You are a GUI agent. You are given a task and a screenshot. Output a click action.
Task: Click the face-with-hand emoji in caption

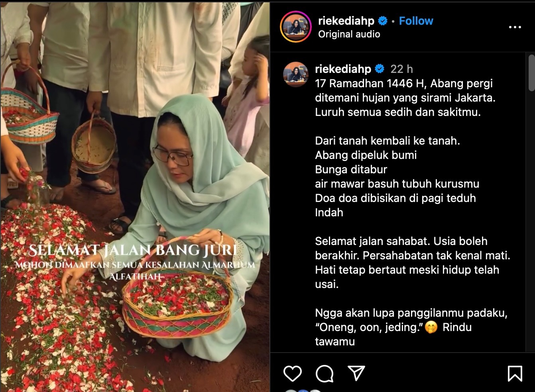tap(431, 327)
